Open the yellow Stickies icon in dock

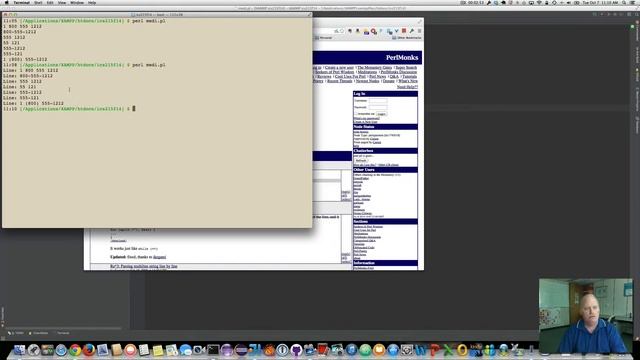pos(158,350)
